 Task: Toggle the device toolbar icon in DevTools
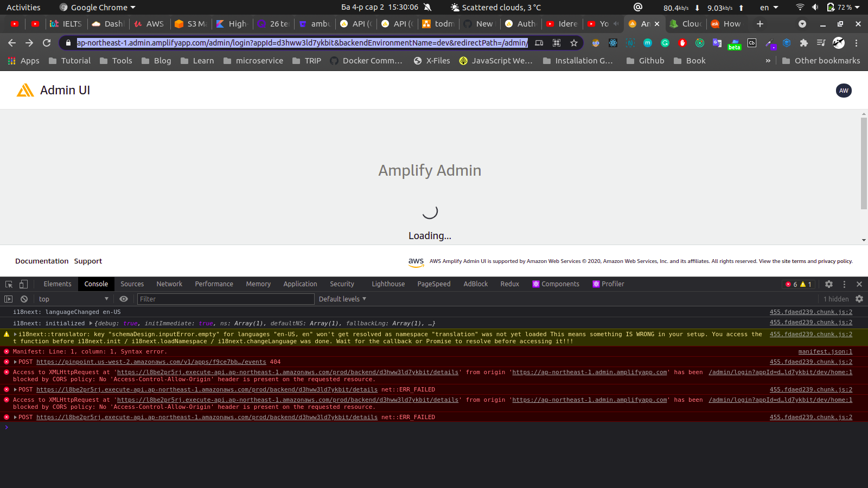pyautogui.click(x=23, y=284)
